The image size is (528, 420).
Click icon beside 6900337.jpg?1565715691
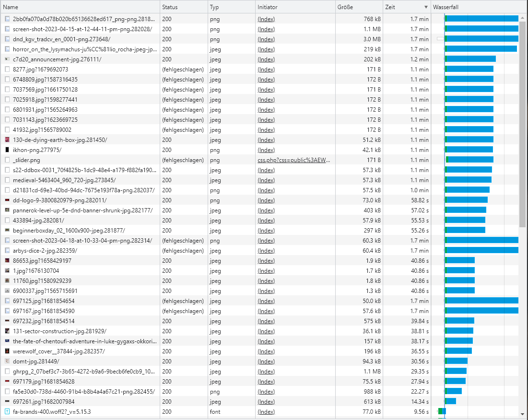(7, 291)
